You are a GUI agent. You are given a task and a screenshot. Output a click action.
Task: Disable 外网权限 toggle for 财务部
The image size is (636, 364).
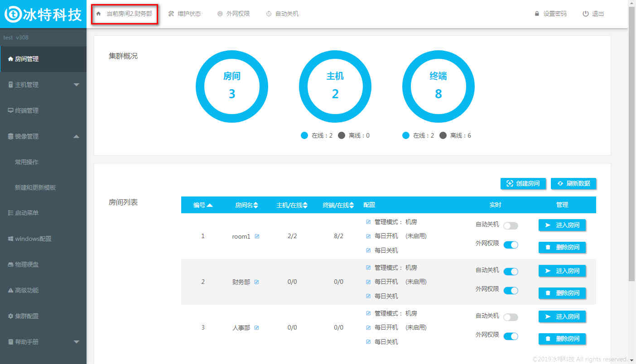511,290
